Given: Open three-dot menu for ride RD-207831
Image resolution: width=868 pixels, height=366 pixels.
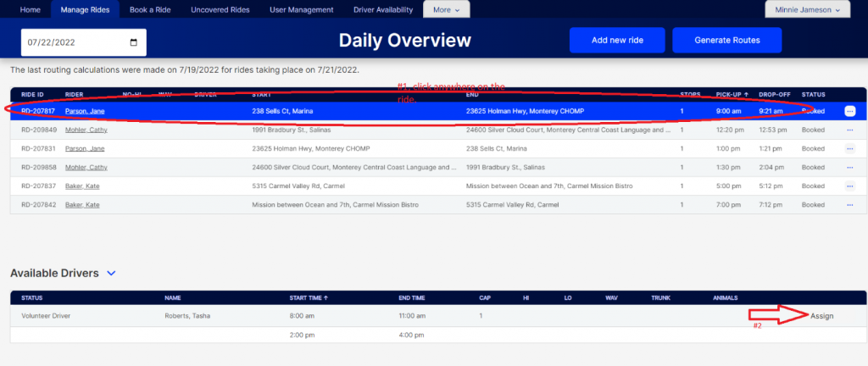Looking at the screenshot, I should coord(849,148).
